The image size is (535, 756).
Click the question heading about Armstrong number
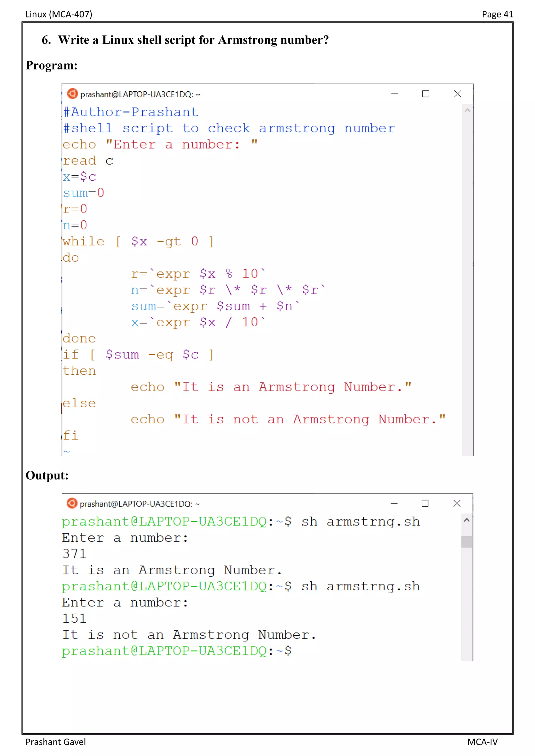pos(185,40)
